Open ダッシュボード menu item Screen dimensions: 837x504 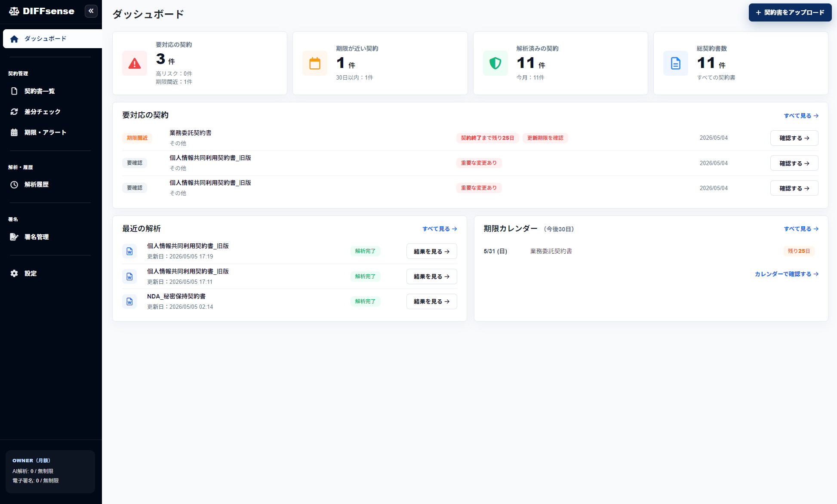(x=52, y=39)
